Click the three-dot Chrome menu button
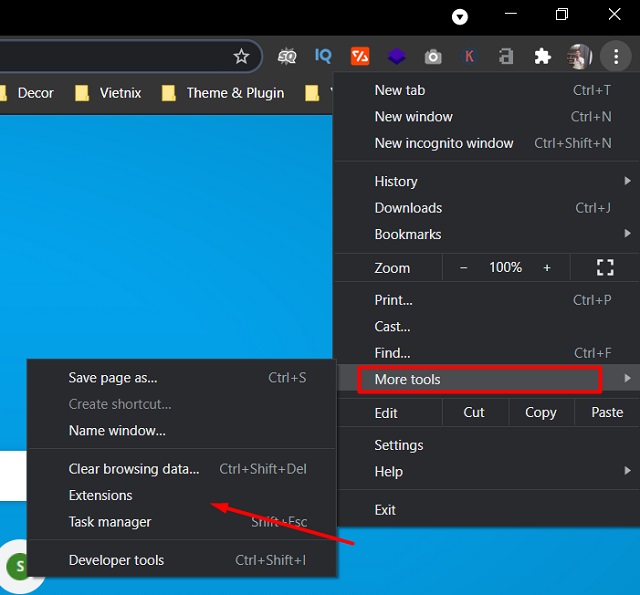The height and width of the screenshot is (595, 640). click(x=616, y=56)
